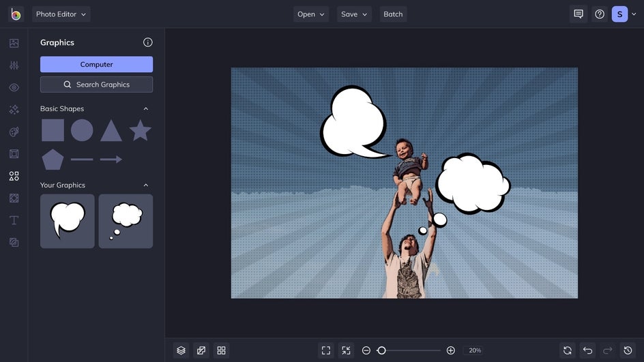Click the undo arrow icon
This screenshot has width=644, height=362.
(x=588, y=350)
